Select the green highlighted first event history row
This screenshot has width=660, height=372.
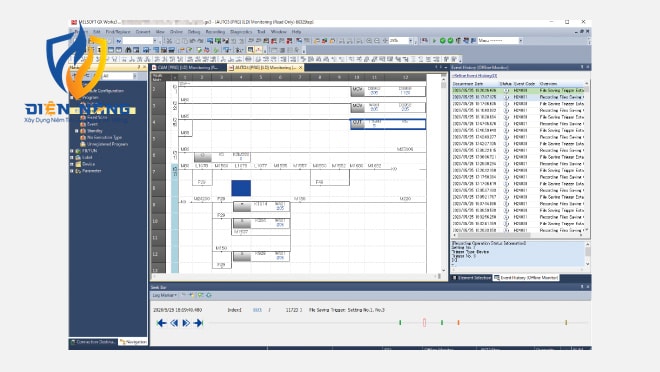(x=518, y=90)
